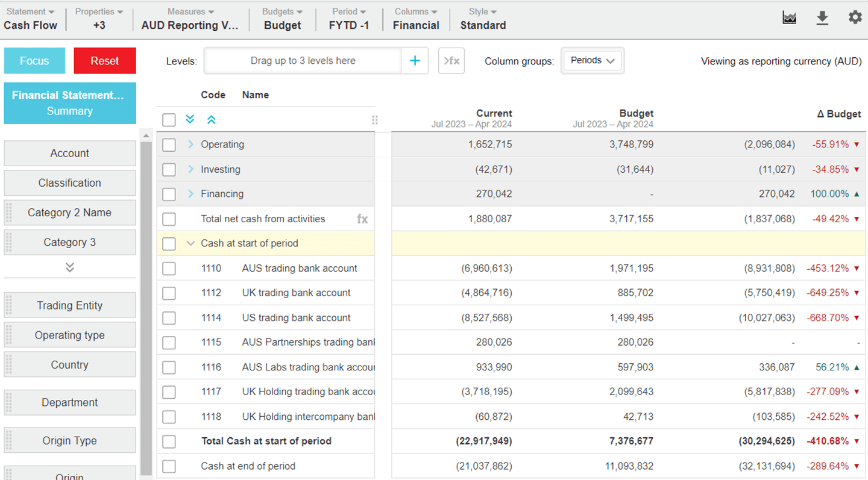The width and height of the screenshot is (868, 480).
Task: Check the AUS trading bank account row checkbox
Action: [x=169, y=268]
